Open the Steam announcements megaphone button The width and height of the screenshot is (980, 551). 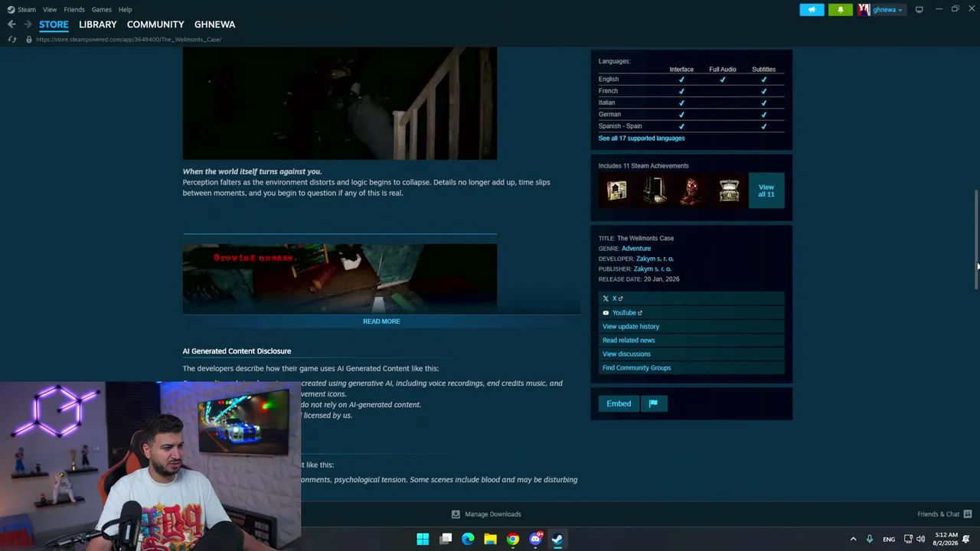coord(812,9)
